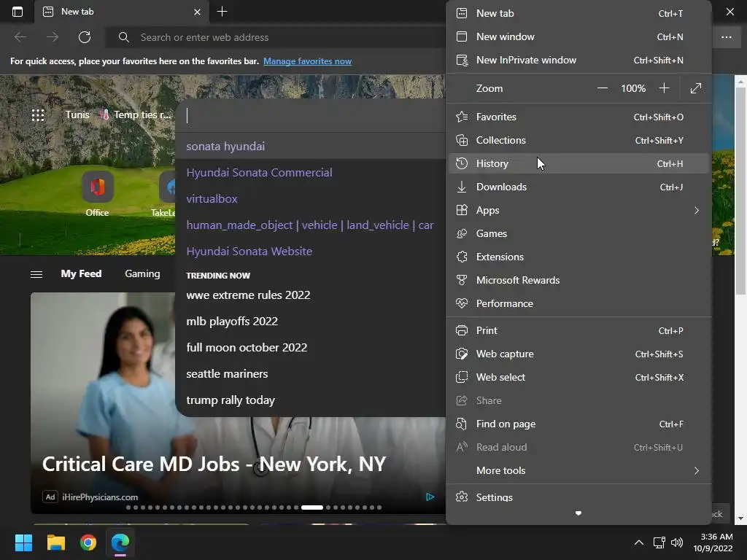This screenshot has height=560, width=747.
Task: Open Settings from the menu
Action: pyautogui.click(x=578, y=497)
